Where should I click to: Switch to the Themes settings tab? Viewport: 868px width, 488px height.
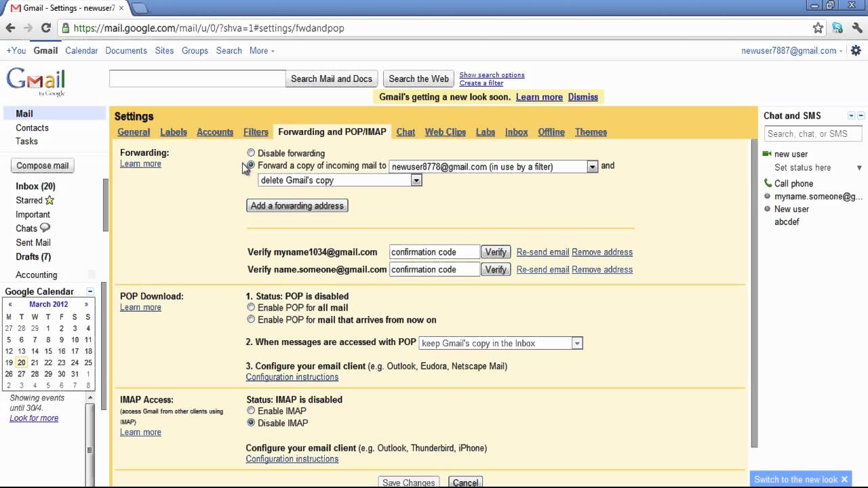(x=591, y=132)
